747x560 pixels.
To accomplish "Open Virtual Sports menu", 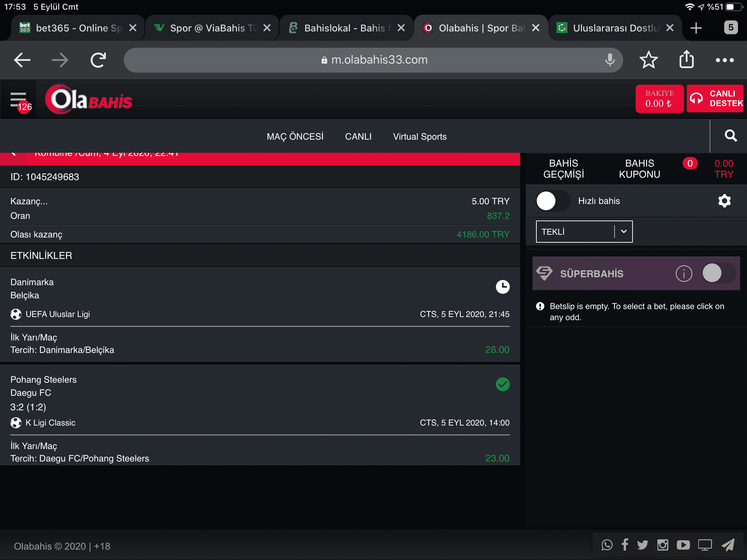I will 419,137.
